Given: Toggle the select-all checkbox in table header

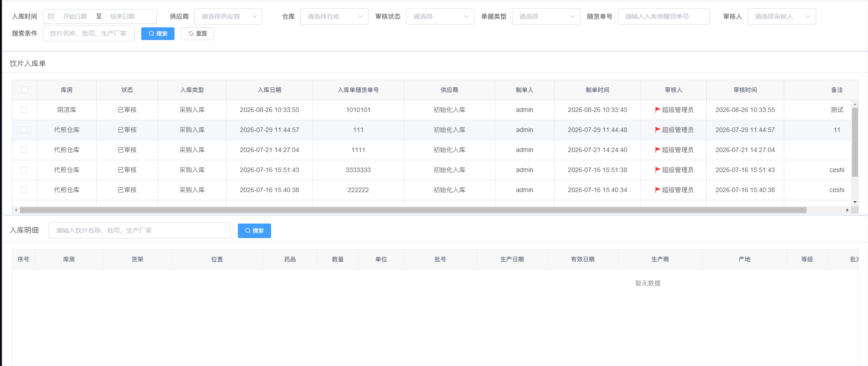Looking at the screenshot, I should coord(25,90).
